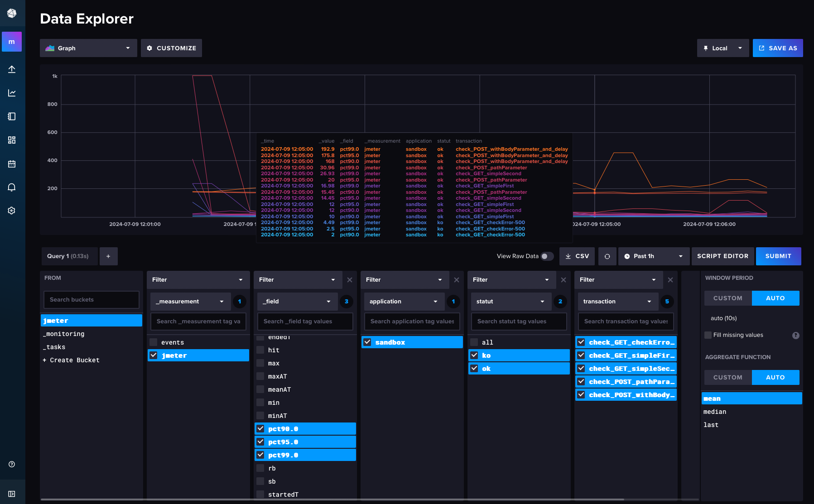This screenshot has width=814, height=504.
Task: Open the _measurement tag key dropdown
Action: (191, 302)
